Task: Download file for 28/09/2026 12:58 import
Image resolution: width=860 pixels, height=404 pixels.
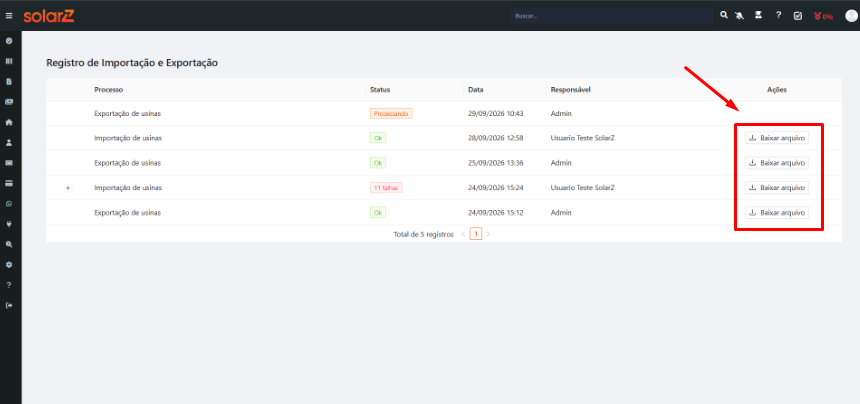Action: [x=777, y=138]
